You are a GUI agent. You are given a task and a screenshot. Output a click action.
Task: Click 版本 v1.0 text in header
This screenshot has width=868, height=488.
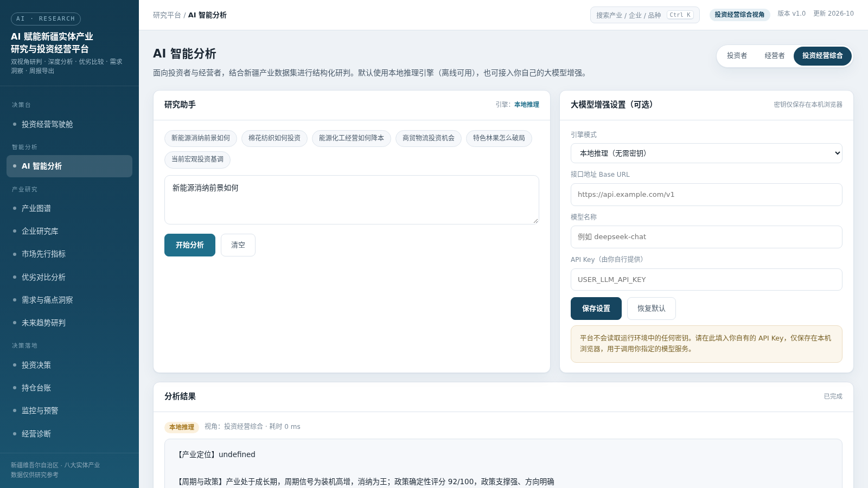(792, 14)
